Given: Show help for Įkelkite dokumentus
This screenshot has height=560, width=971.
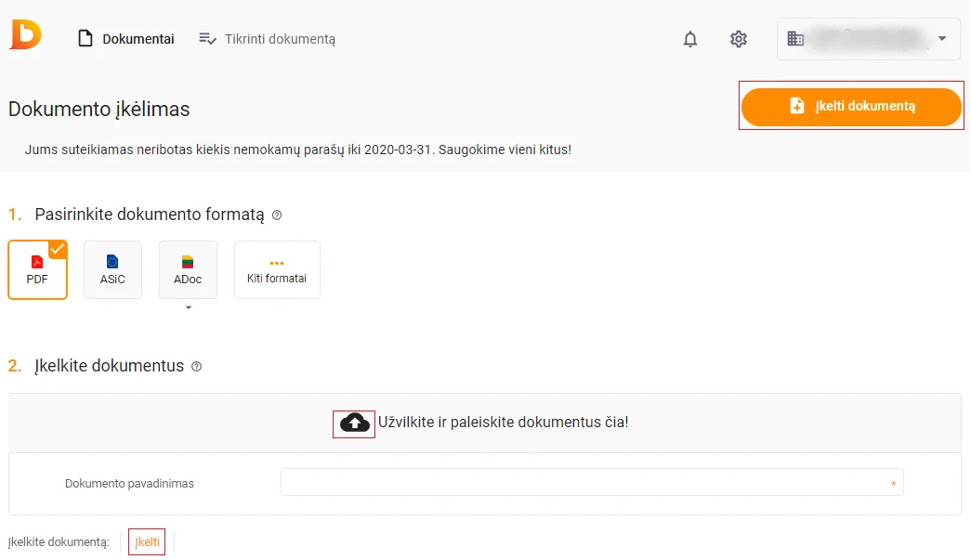Looking at the screenshot, I should 196,366.
